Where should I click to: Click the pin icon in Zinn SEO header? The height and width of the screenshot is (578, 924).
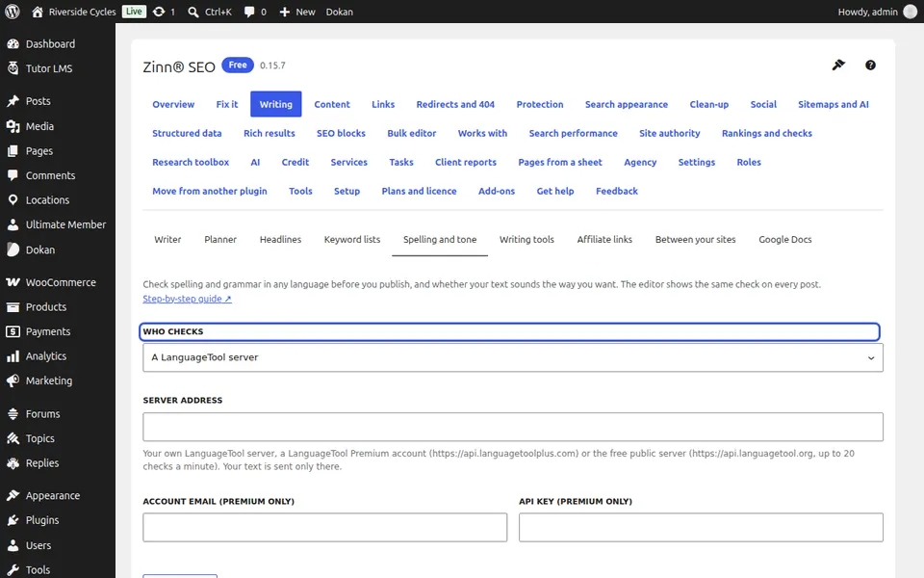click(x=838, y=65)
